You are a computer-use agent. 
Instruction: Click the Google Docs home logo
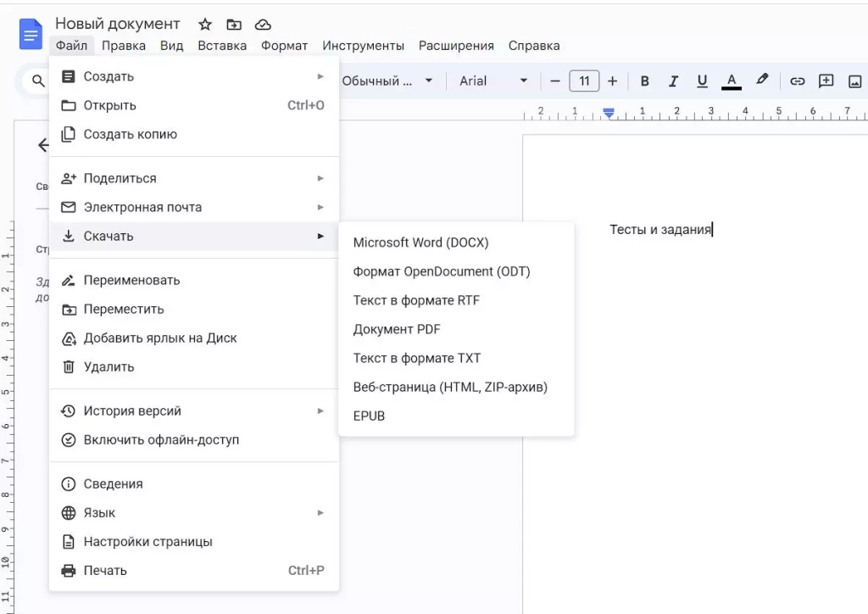click(31, 34)
